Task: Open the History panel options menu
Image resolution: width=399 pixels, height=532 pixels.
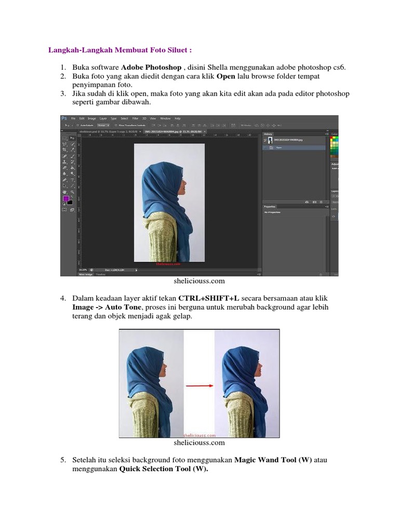Action: 327,134
